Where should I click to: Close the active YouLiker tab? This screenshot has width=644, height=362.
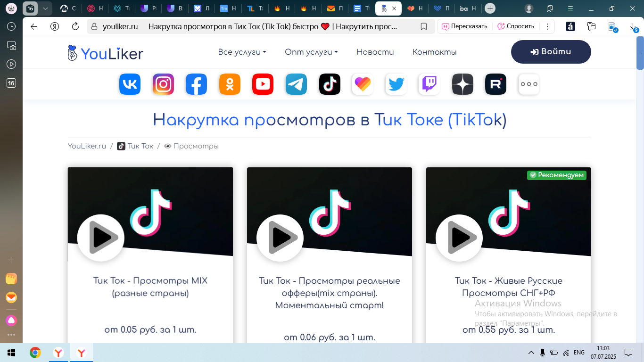pos(394,8)
